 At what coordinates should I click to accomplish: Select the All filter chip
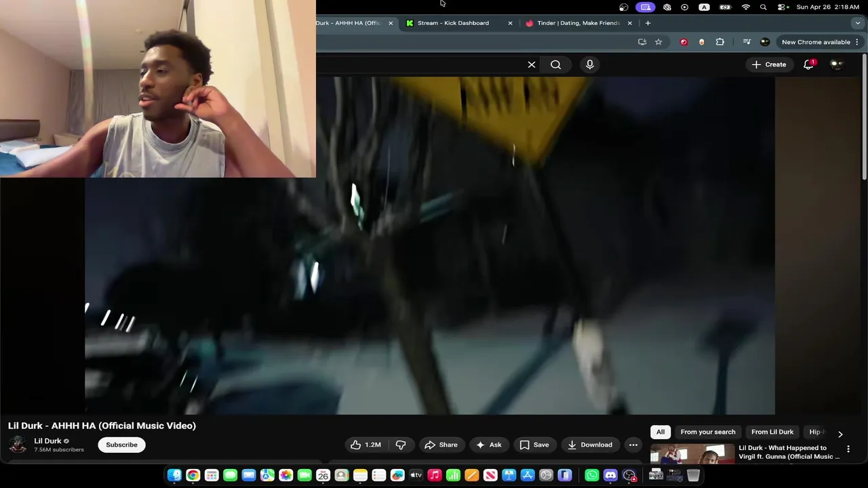660,432
